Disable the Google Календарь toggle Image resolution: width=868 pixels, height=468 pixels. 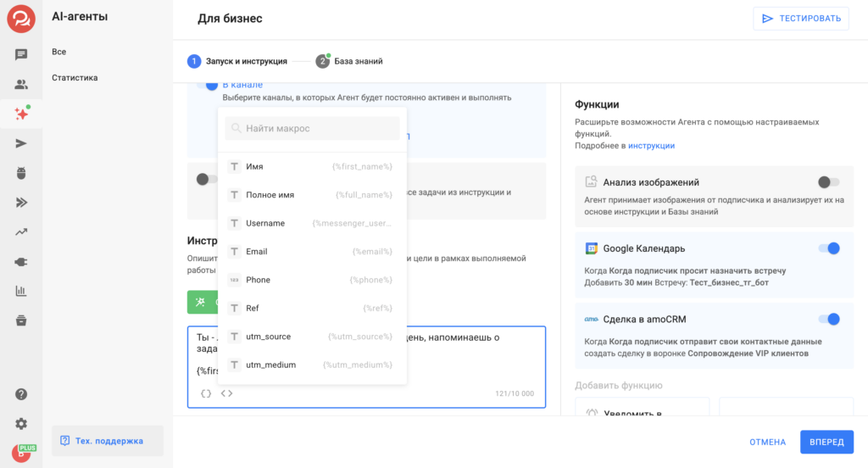[x=827, y=248]
